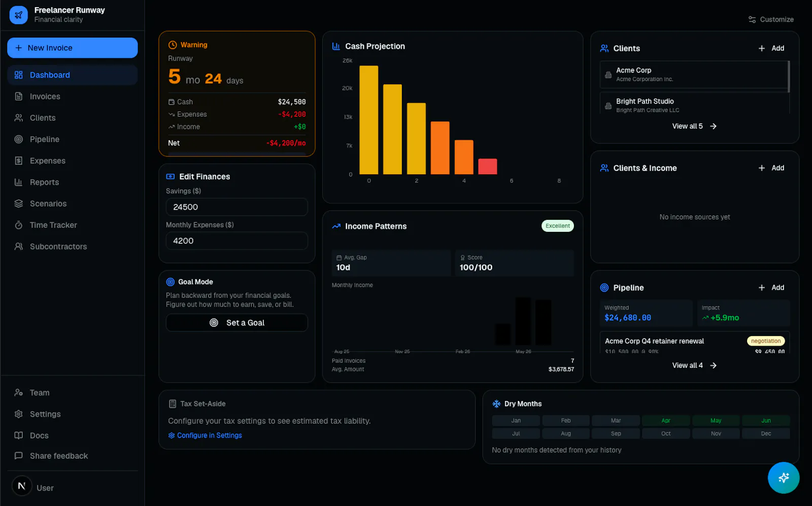Click the Tax Set-Aside calculator icon
This screenshot has width=812, height=506.
pyautogui.click(x=173, y=404)
